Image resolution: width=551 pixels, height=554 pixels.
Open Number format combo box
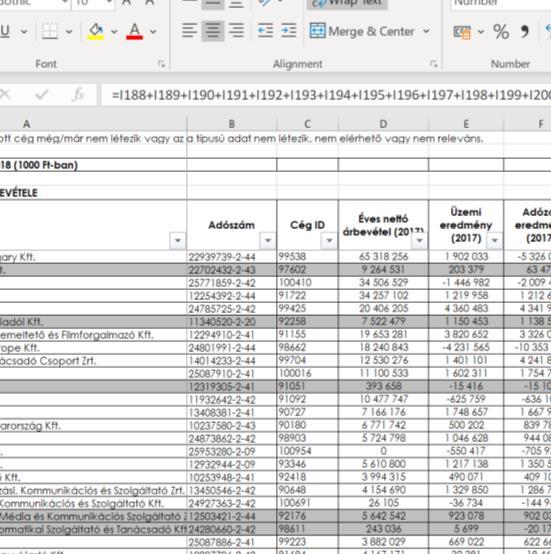coord(500,4)
